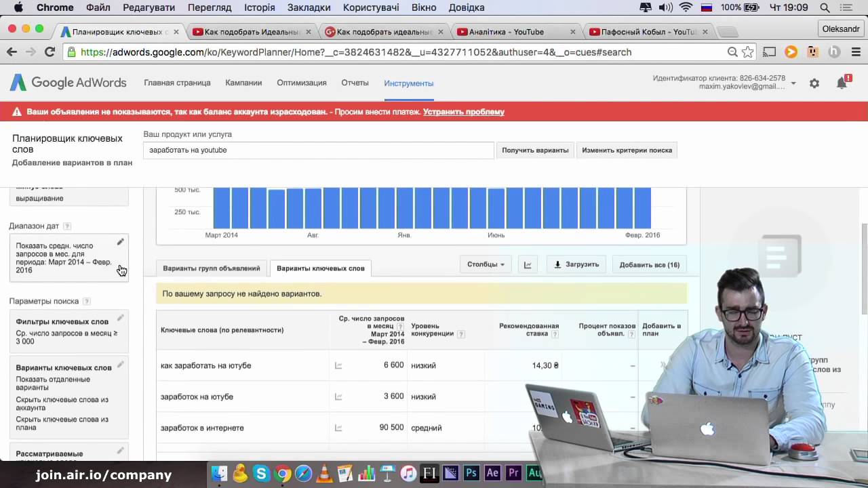The image size is (868, 488).
Task: Open AdWords settings gear icon
Action: pos(814,83)
